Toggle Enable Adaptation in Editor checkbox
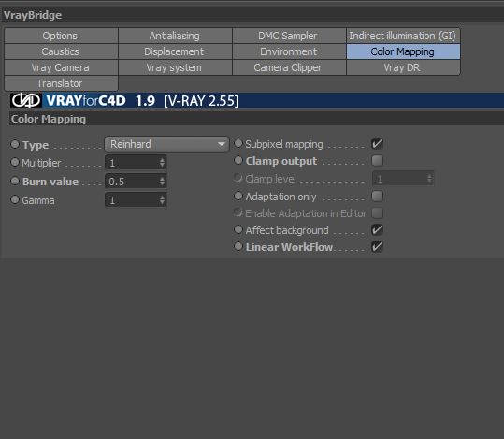 tap(377, 212)
